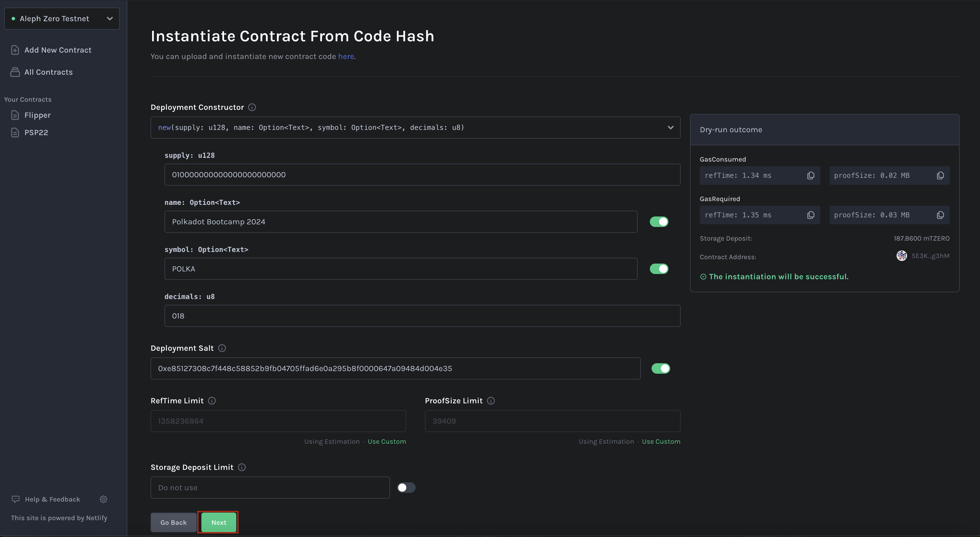Image resolution: width=980 pixels, height=537 pixels.
Task: Click the contract address identicon
Action: click(x=902, y=256)
